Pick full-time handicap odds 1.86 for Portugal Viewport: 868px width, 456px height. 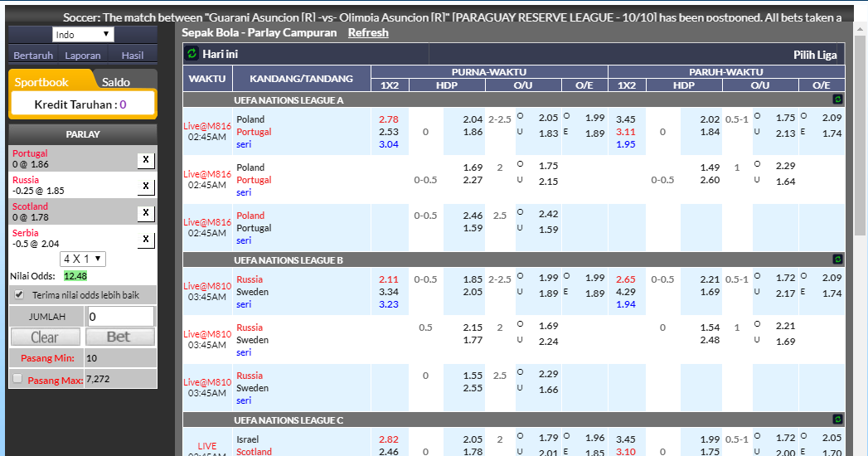[473, 132]
